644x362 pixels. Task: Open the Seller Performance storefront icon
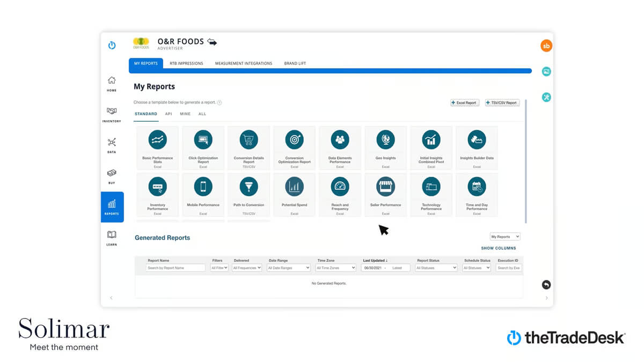pos(385,186)
